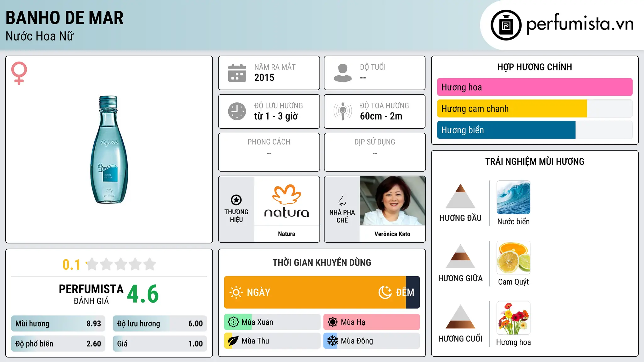Click the person icon beside Độ tuổi

342,73
